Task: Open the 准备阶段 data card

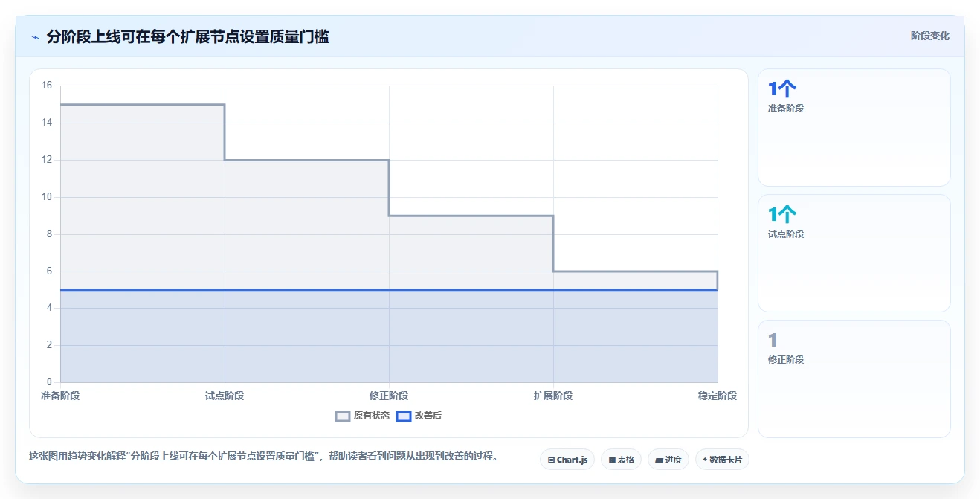Action: pyautogui.click(x=854, y=127)
